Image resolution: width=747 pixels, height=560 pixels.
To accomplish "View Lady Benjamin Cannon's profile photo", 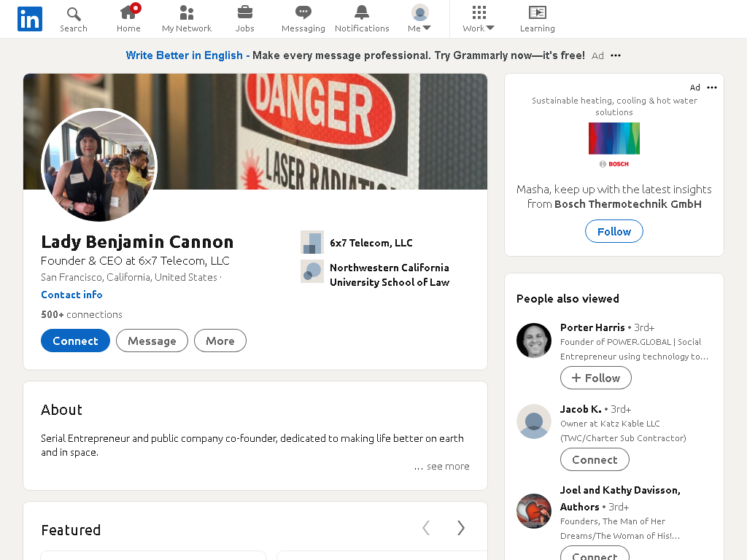I will [99, 165].
